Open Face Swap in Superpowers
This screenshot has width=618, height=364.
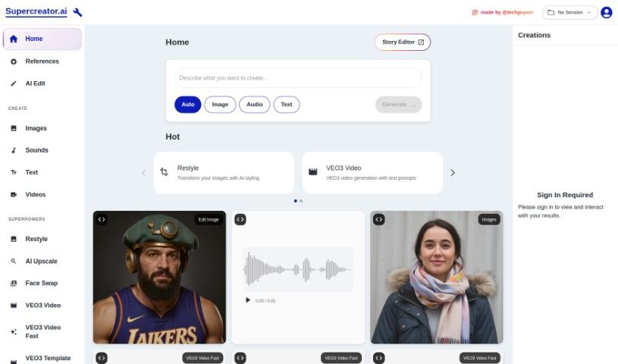tap(42, 283)
